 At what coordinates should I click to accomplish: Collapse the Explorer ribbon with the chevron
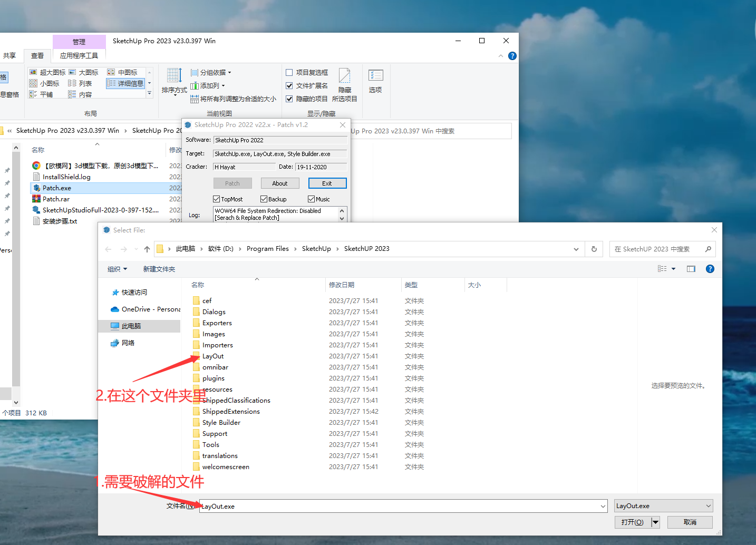[x=501, y=56]
